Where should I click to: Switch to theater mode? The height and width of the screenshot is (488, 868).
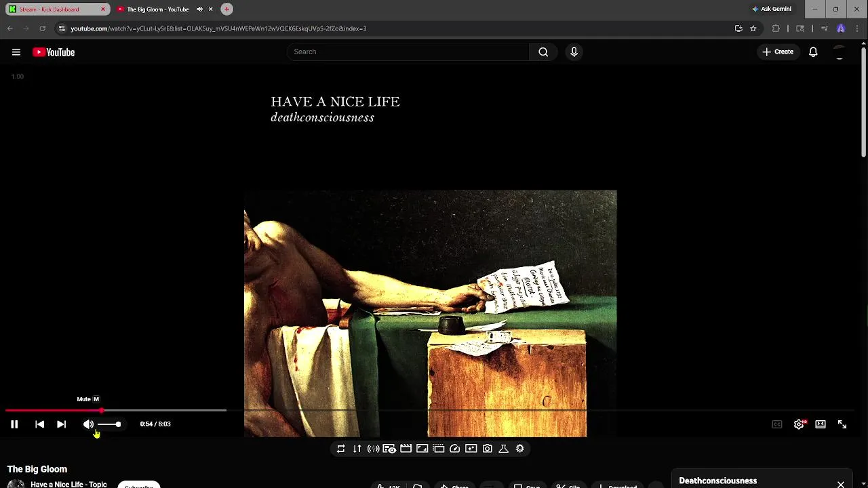click(821, 424)
